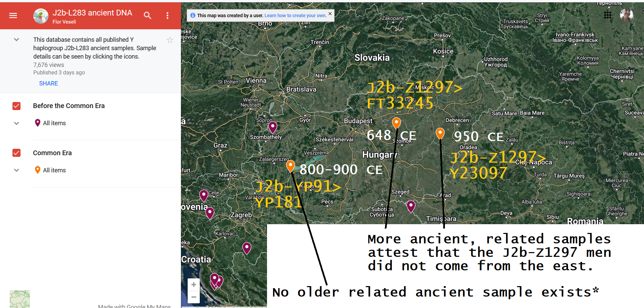Zoom out on the map
Image resolution: width=644 pixels, height=308 pixels.
[194, 297]
